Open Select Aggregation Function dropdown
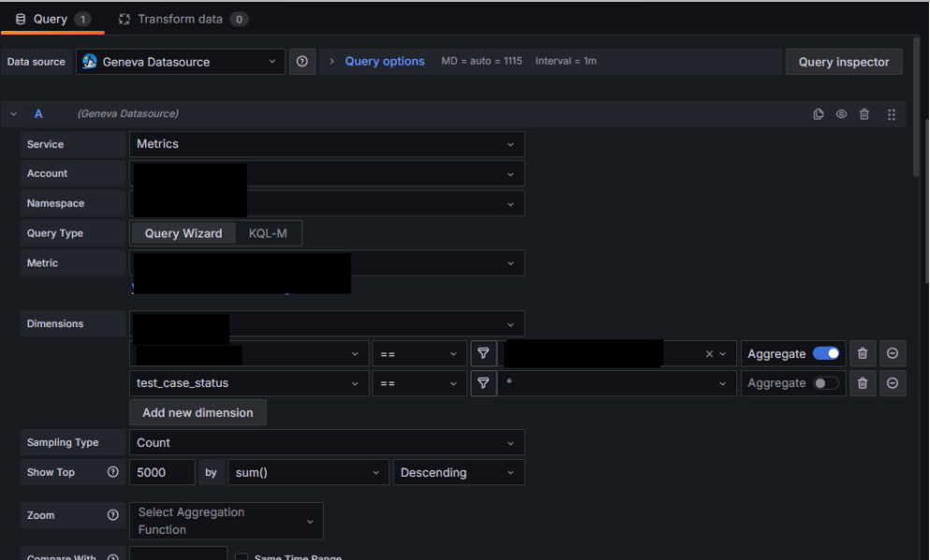The image size is (930, 560). pyautogui.click(x=226, y=521)
